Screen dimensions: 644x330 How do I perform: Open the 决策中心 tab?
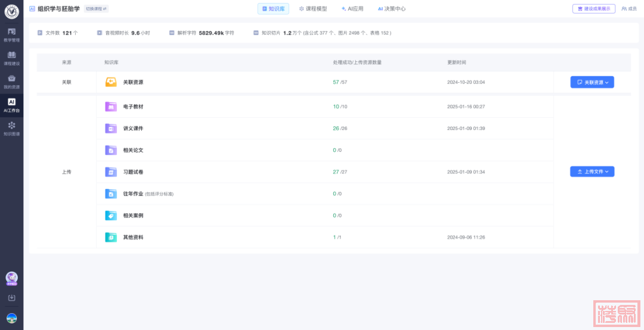click(392, 9)
